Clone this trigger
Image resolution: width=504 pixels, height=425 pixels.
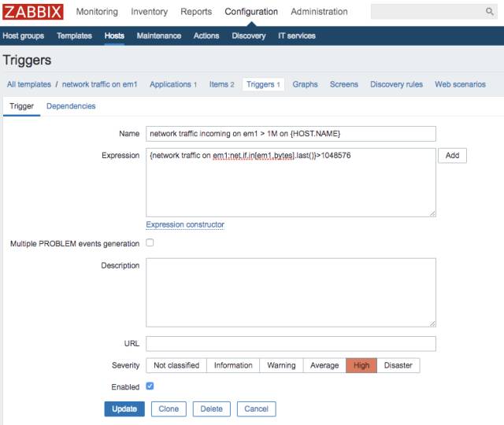coord(169,408)
